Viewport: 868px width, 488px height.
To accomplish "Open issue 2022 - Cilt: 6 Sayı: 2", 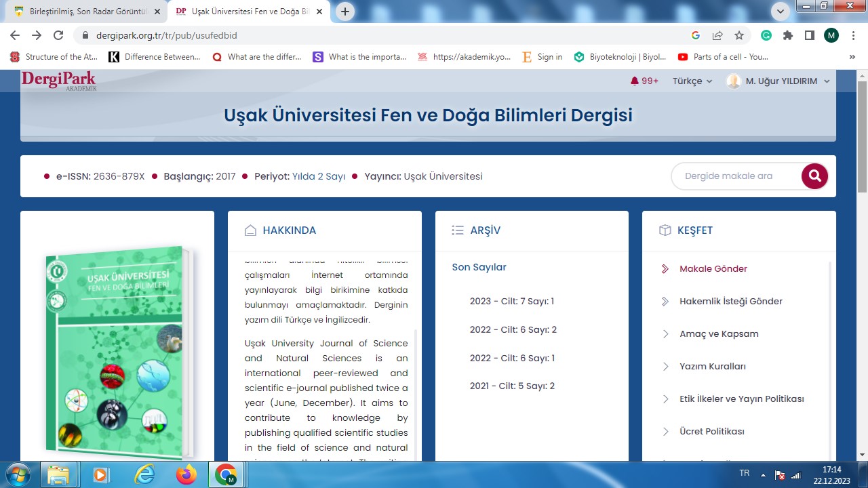I will coord(513,330).
